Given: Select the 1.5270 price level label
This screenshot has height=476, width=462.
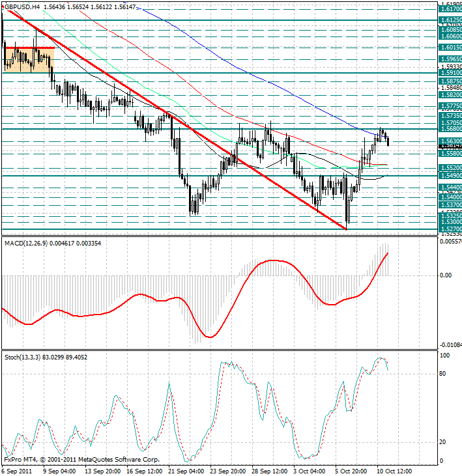Looking at the screenshot, I should click(450, 229).
